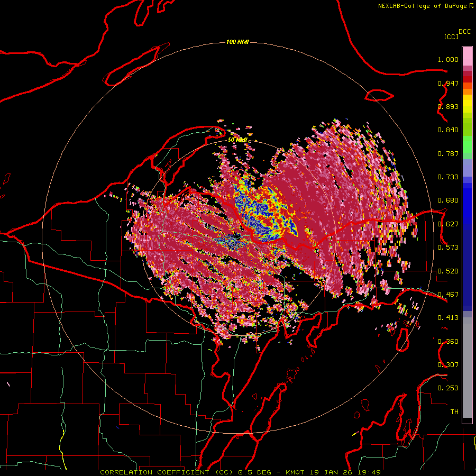Click the 0.413 legend value
This screenshot has height=476, width=476.
[x=448, y=318]
